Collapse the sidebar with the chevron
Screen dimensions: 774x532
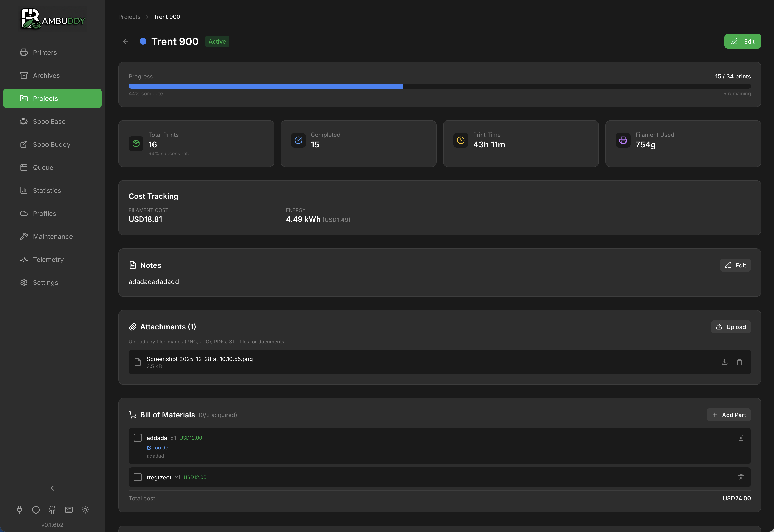pos(52,488)
